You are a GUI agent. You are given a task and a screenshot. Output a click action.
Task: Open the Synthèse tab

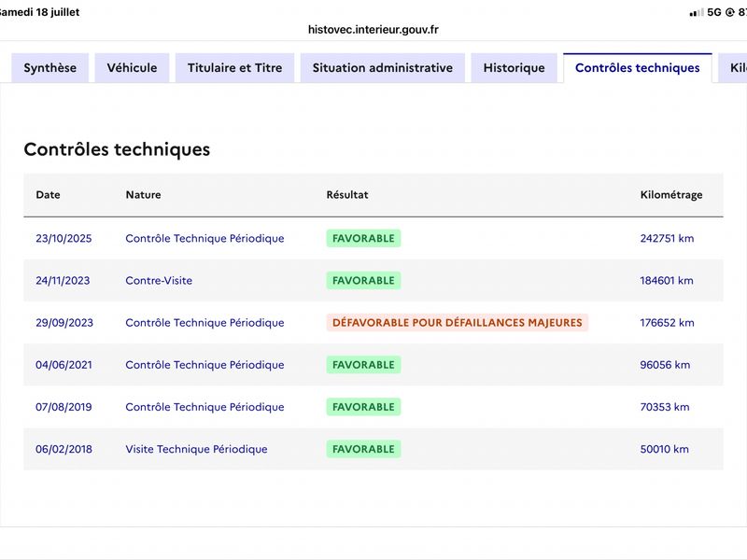tap(50, 67)
